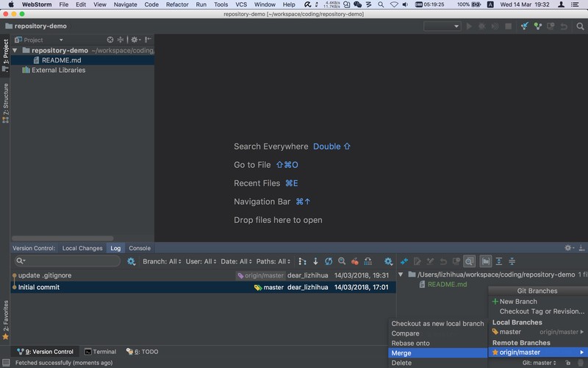Click the Log toolbar magnifier icon
Viewport: 588px width, 368px height.
pyautogui.click(x=342, y=261)
